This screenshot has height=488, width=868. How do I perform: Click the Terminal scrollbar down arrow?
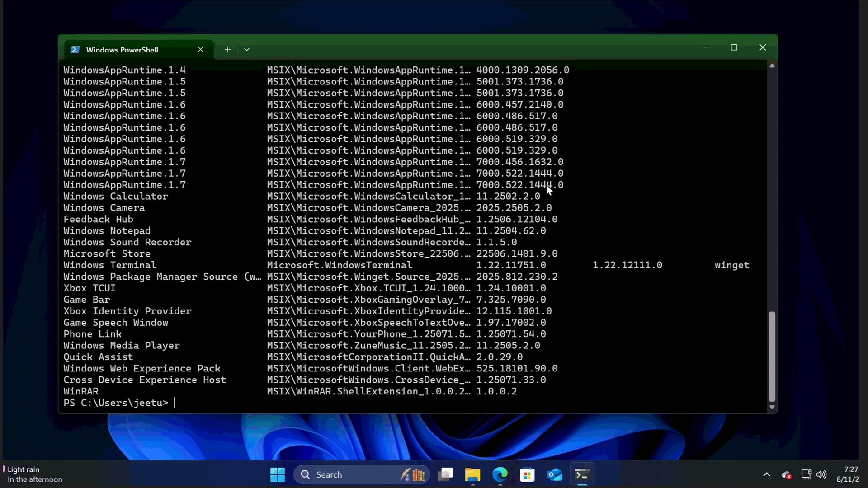click(772, 407)
